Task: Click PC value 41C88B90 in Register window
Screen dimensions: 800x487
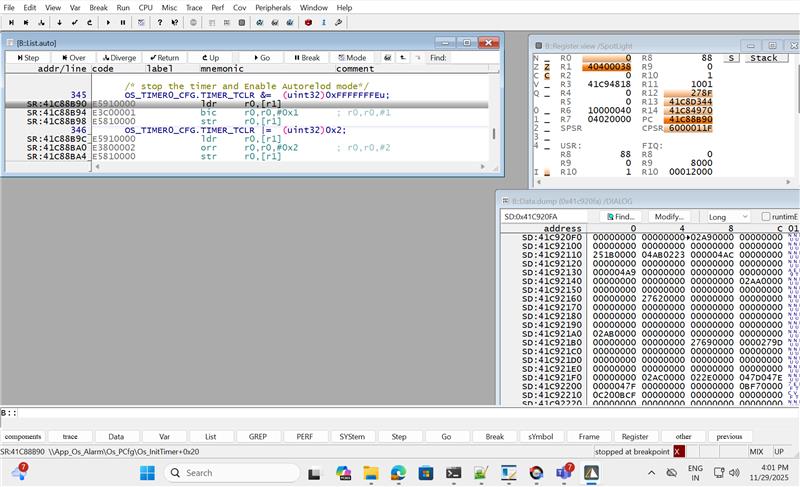Action: tap(690, 119)
